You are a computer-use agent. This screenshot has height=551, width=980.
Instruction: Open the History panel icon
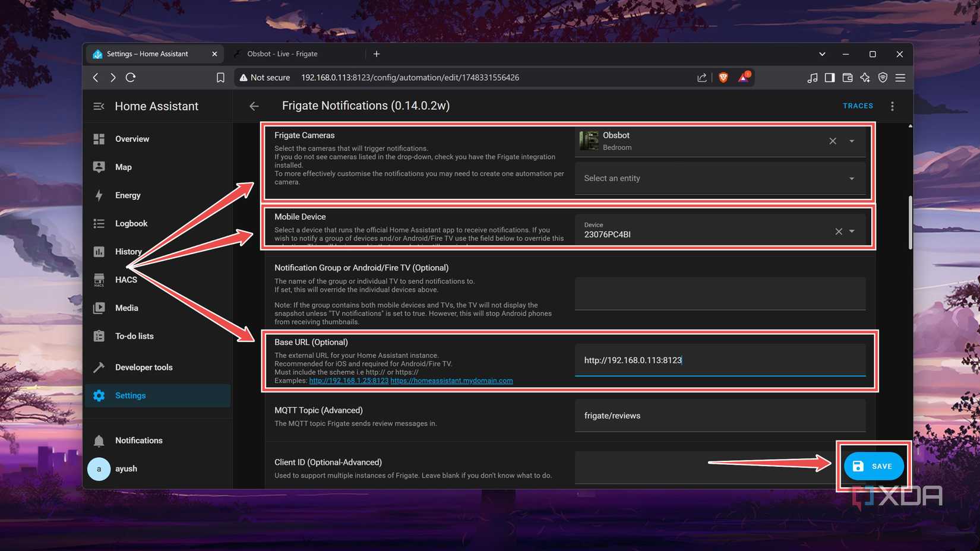(99, 251)
